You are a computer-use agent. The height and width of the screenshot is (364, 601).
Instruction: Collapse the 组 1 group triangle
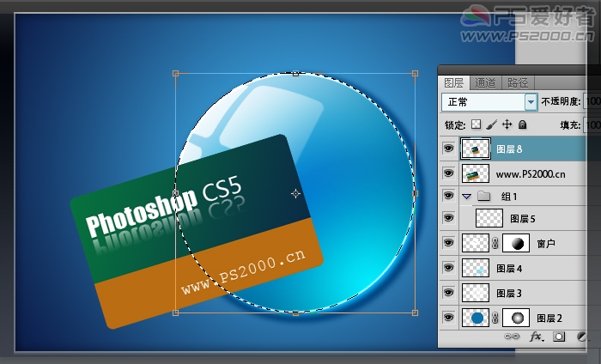click(x=466, y=197)
